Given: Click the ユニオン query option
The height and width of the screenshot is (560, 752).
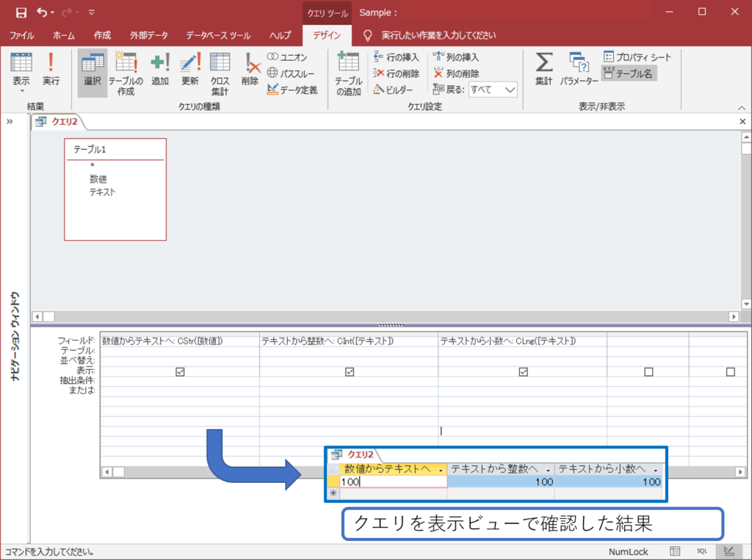Looking at the screenshot, I should 287,57.
